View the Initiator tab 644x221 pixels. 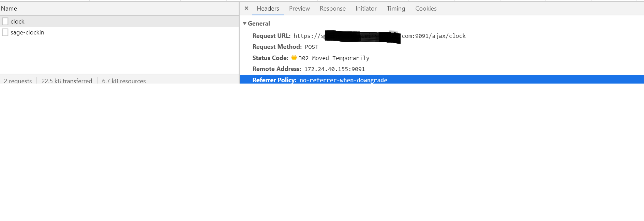click(x=366, y=9)
